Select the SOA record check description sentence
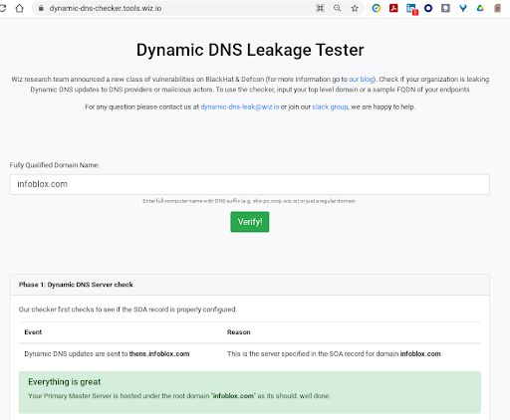 pyautogui.click(x=127, y=310)
